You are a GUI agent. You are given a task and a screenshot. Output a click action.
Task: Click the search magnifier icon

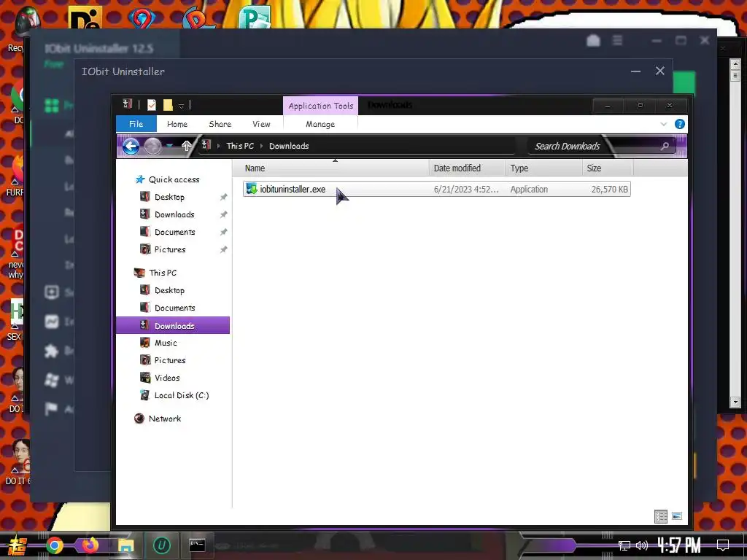[665, 146]
